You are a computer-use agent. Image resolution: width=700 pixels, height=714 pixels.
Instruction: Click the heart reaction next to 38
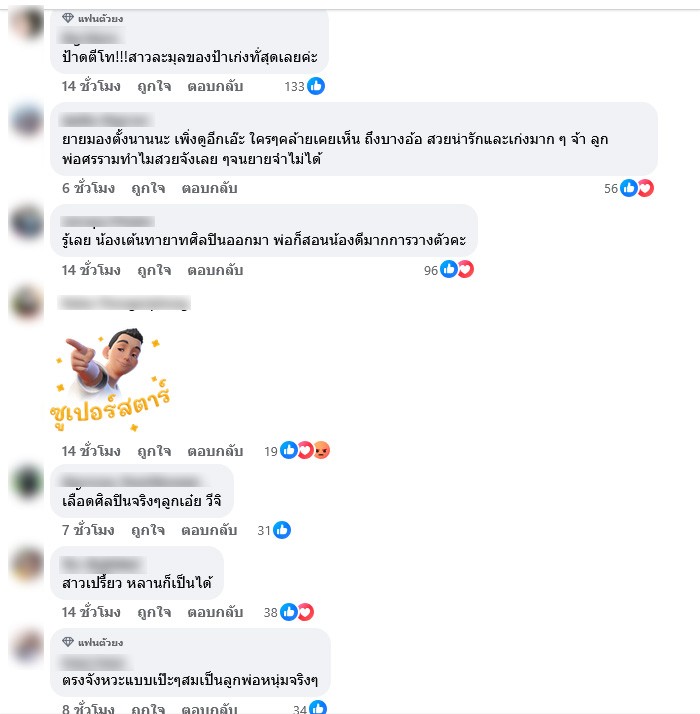click(306, 612)
